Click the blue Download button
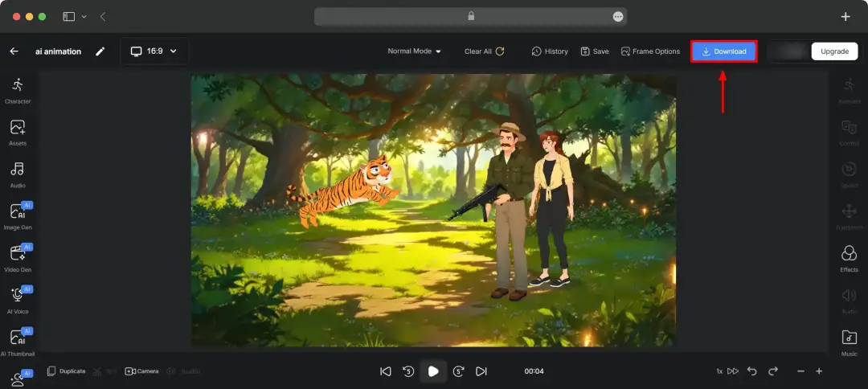This screenshot has width=868, height=389. point(723,51)
